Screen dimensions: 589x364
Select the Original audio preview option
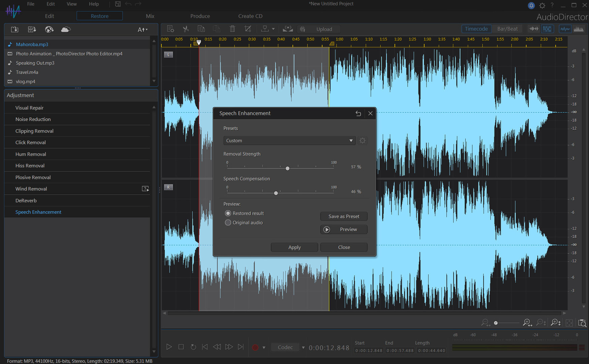click(x=228, y=222)
